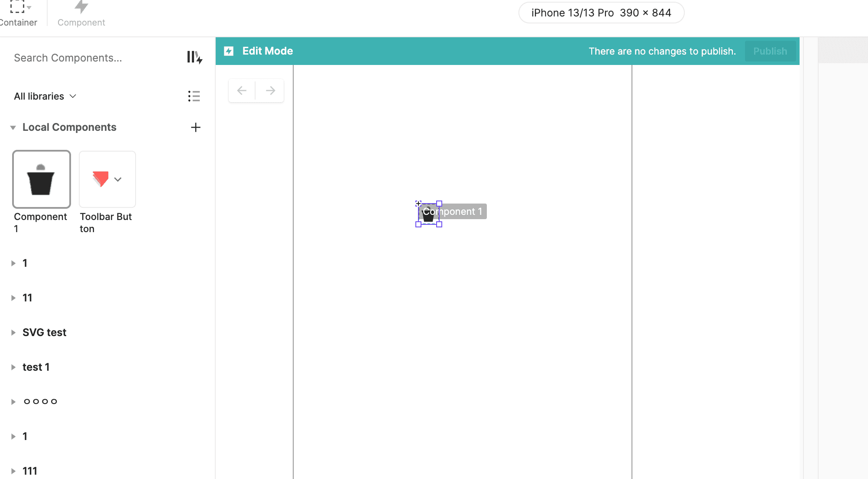Select Component 1 thumbnail

tap(42, 179)
